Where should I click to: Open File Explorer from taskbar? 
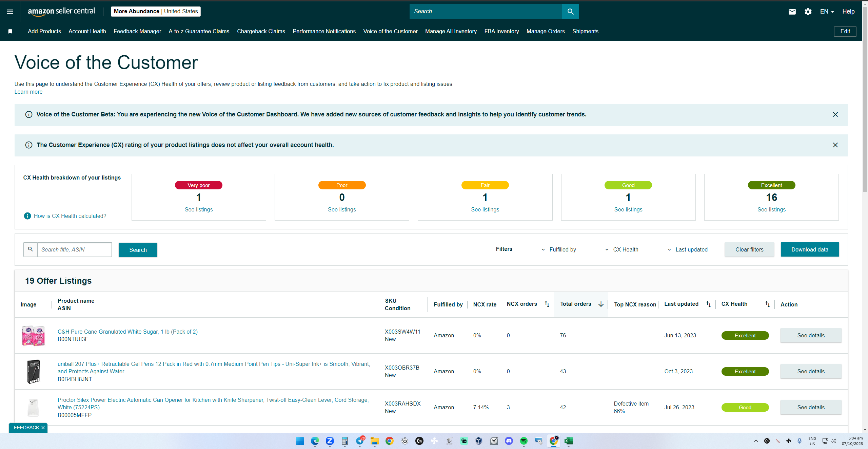(374, 441)
